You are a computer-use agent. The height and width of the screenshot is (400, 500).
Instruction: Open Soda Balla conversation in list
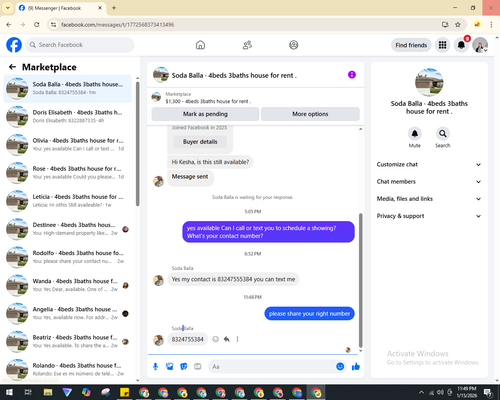tap(68, 88)
